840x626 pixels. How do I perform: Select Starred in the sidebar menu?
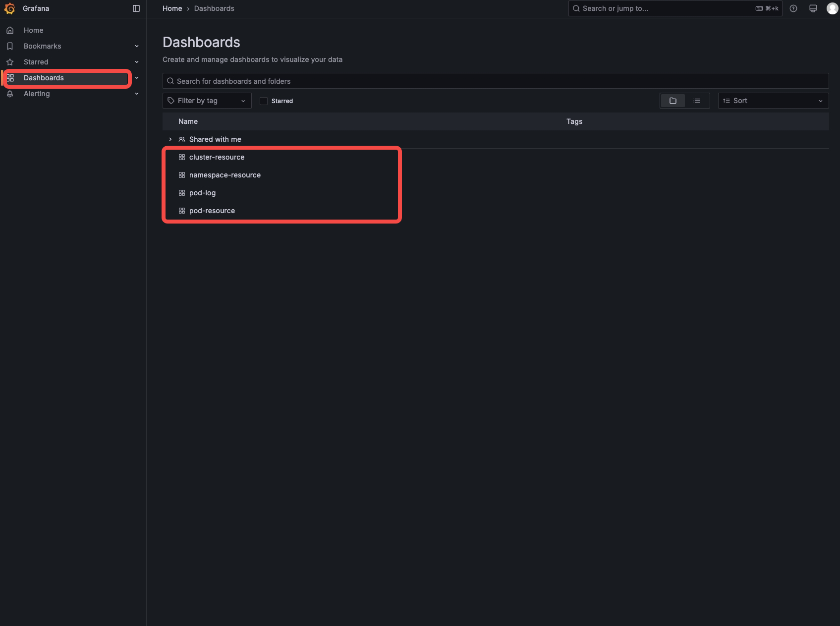36,62
